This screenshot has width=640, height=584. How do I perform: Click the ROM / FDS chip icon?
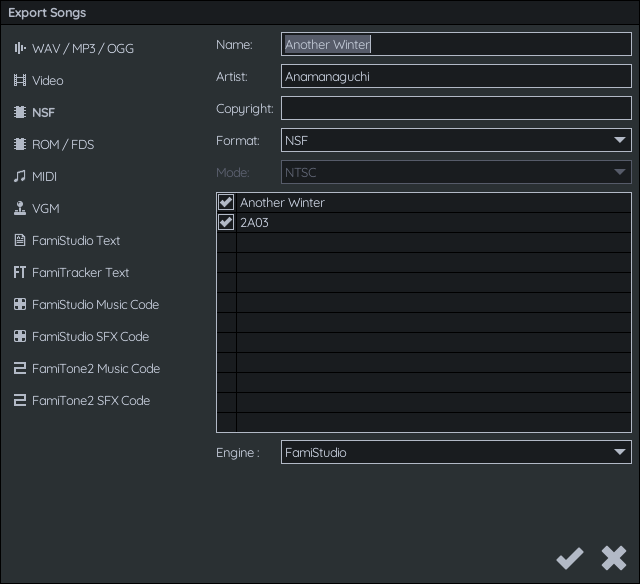(x=20, y=144)
